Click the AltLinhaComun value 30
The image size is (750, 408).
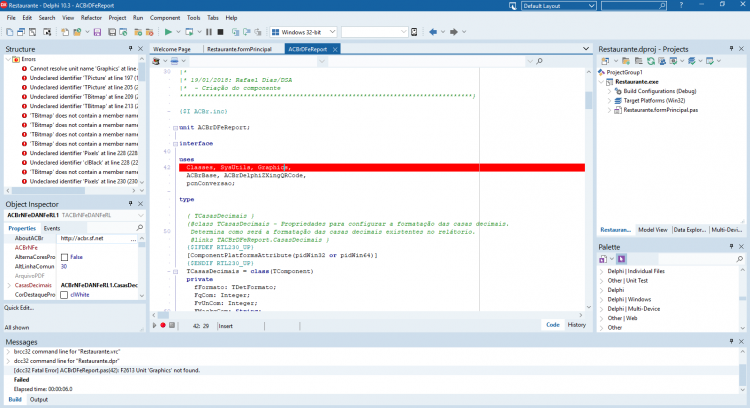point(64,266)
